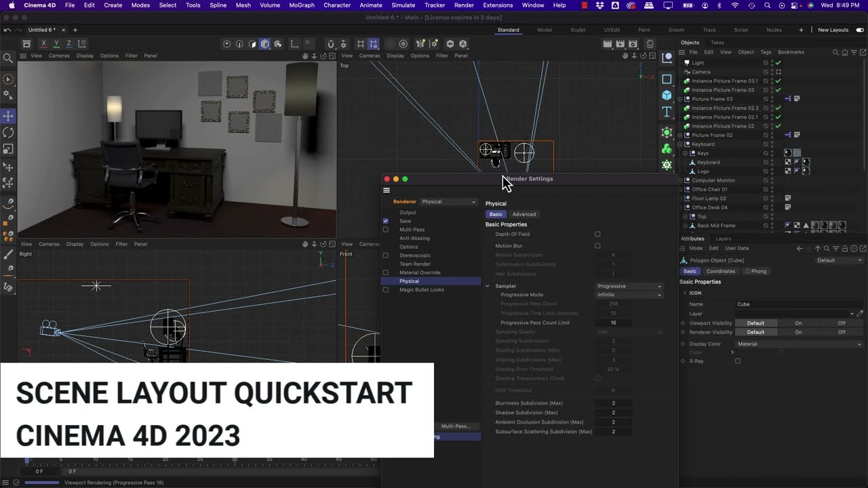868x488 pixels.
Task: Click back arrow in Attributes manager
Action: (800, 249)
